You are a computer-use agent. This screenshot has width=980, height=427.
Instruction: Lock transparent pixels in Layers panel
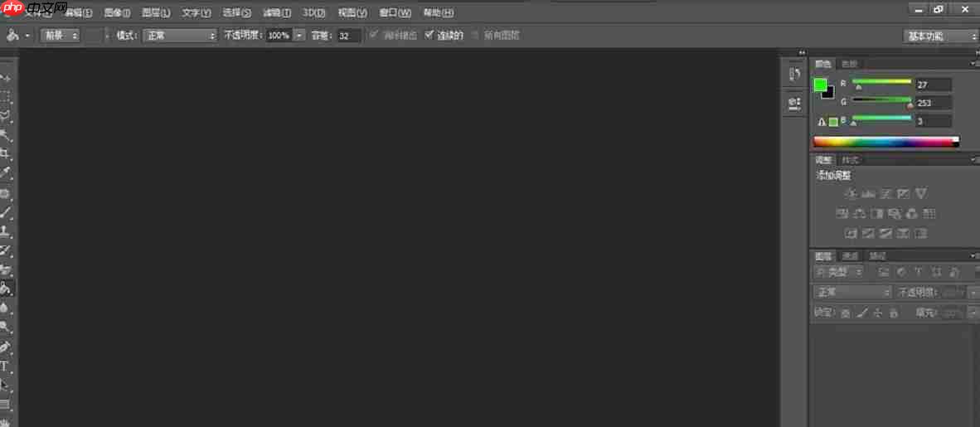point(845,313)
